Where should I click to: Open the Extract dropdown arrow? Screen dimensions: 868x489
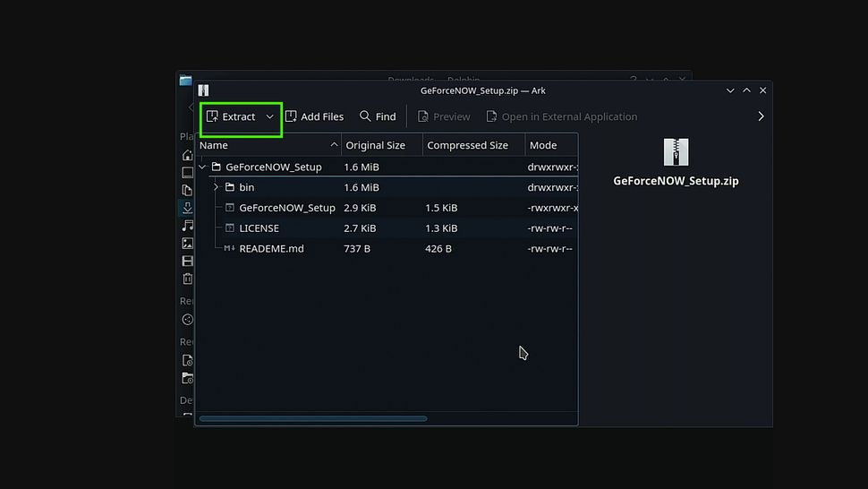tap(269, 116)
